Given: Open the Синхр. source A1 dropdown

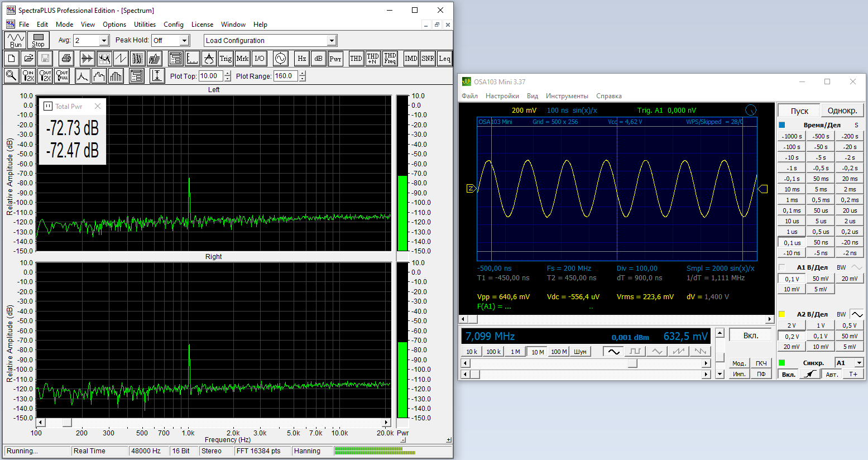Looking at the screenshot, I should coord(859,363).
